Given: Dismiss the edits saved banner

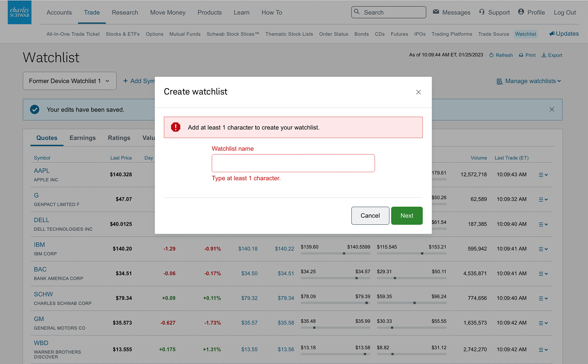Looking at the screenshot, I should click(552, 109).
